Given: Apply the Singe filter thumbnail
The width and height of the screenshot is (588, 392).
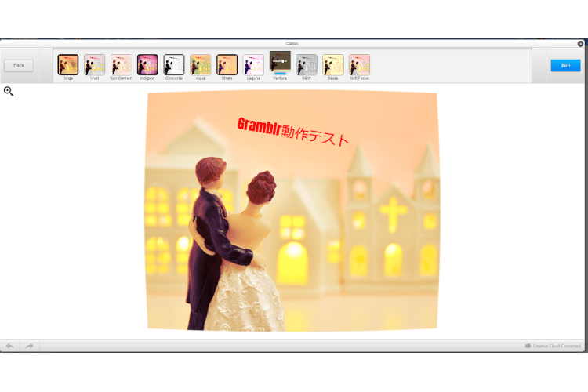Looking at the screenshot, I should [x=68, y=64].
